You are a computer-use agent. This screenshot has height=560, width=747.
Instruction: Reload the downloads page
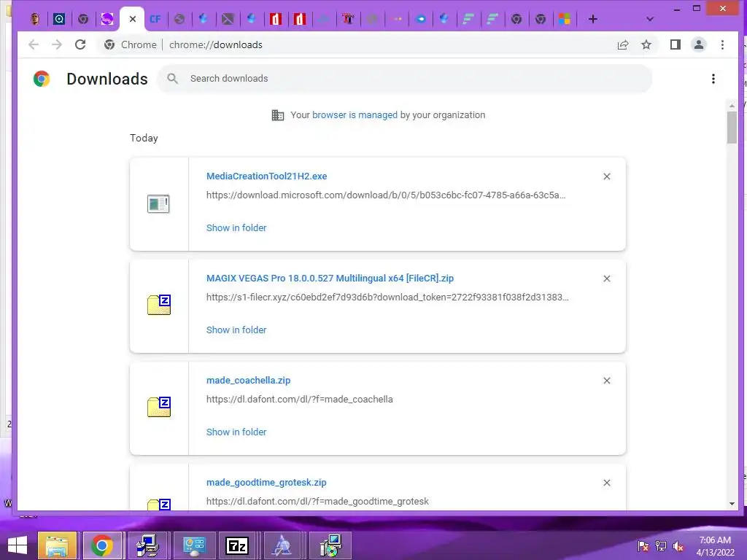click(x=80, y=44)
